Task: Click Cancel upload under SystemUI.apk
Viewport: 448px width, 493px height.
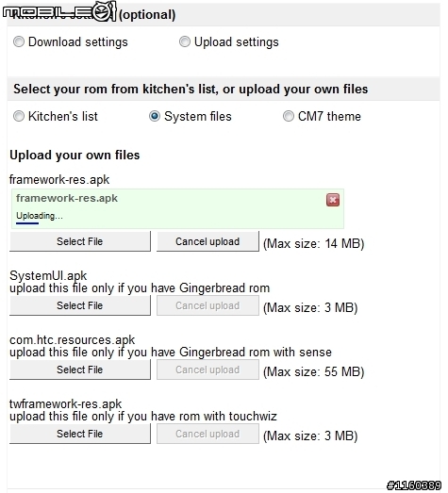Action: pyautogui.click(x=207, y=305)
